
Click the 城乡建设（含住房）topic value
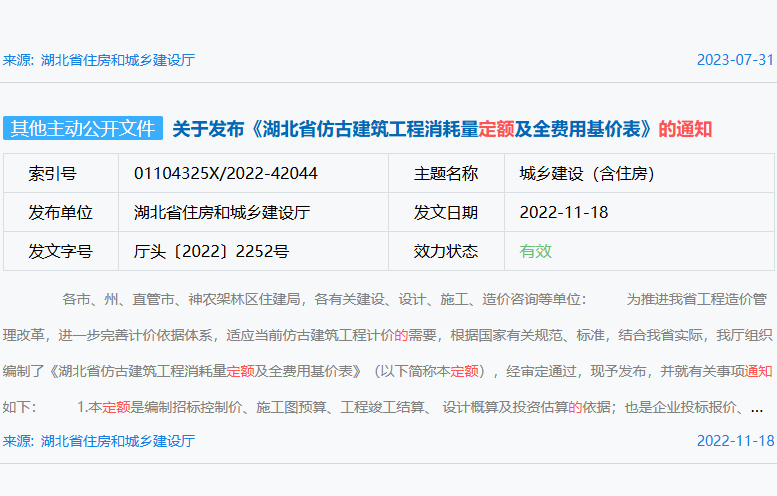(586, 174)
